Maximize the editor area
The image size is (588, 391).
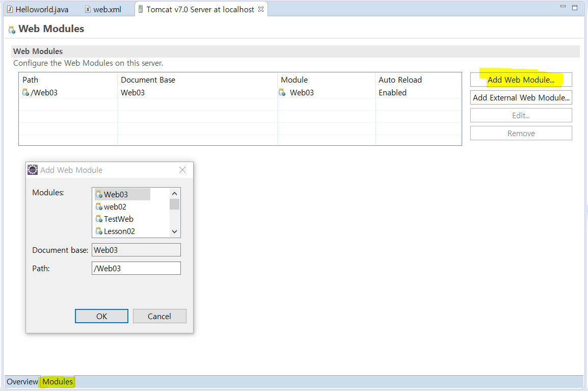point(575,7)
